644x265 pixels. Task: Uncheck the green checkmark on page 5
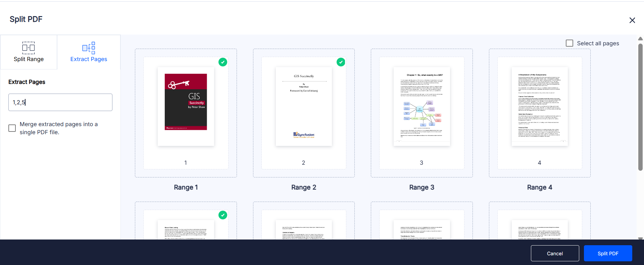point(223,215)
